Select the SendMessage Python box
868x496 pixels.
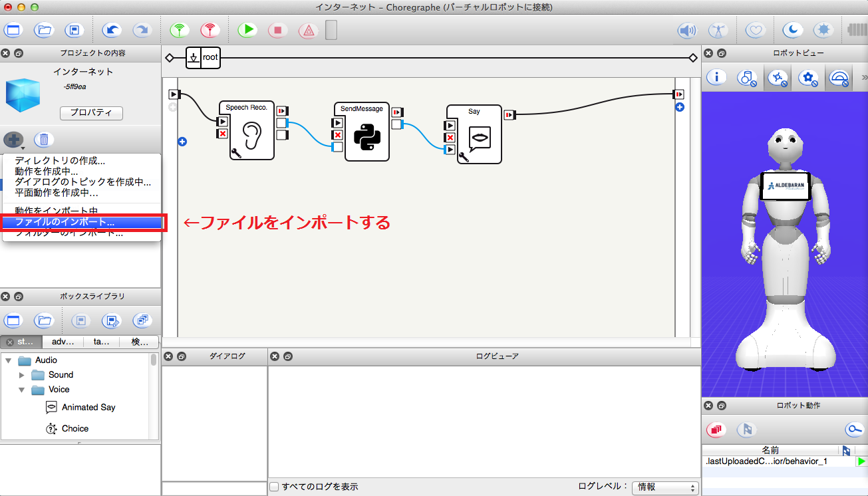point(366,136)
